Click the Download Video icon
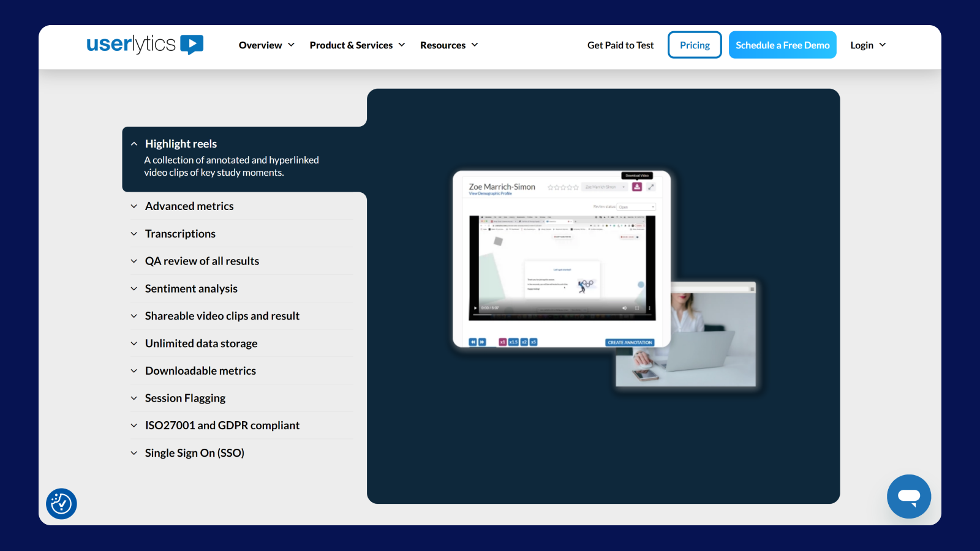The height and width of the screenshot is (551, 980). [x=637, y=187]
